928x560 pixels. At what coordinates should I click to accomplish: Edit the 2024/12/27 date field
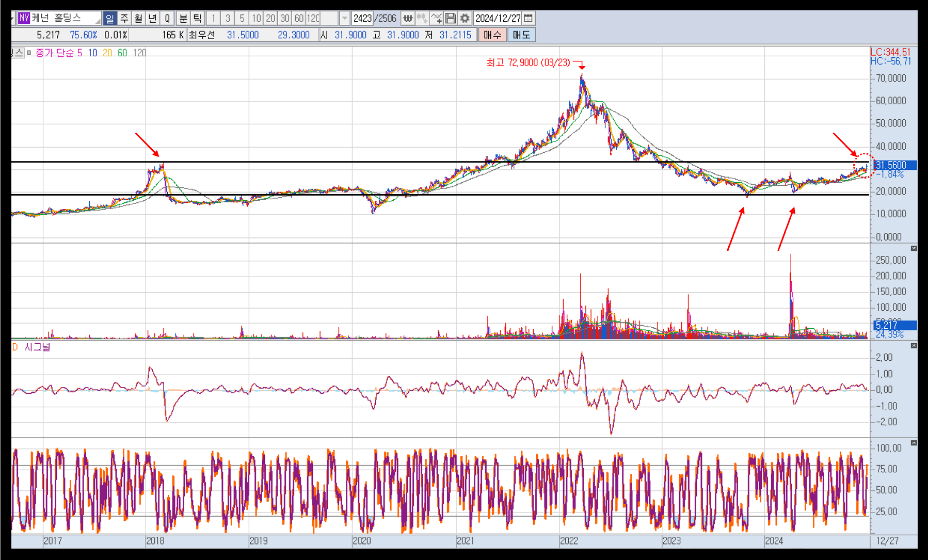[498, 19]
